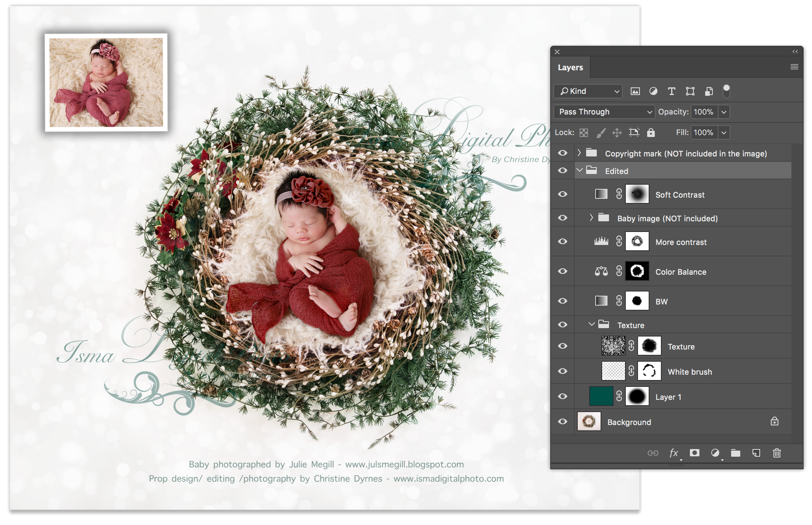Click Soft Contrast layer mask thumbnail
The height and width of the screenshot is (525, 812).
click(637, 194)
